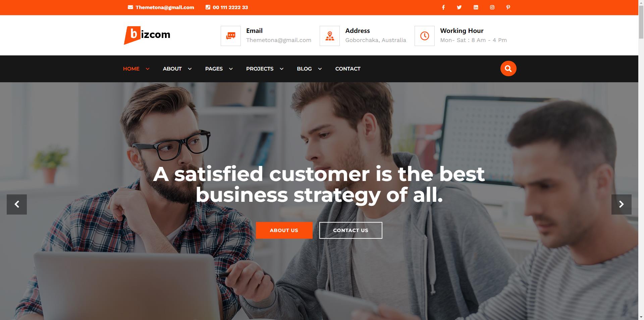Expand the Home menu chevron

click(x=147, y=69)
